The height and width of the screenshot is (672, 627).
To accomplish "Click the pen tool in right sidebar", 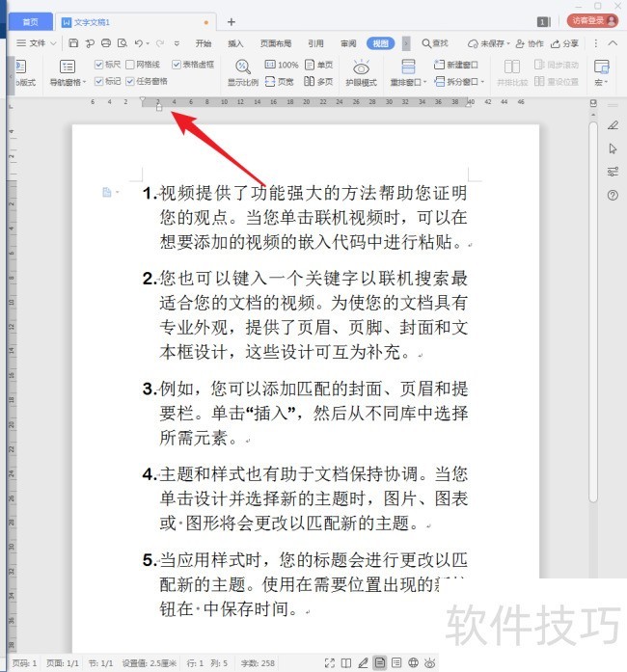I will tap(613, 125).
